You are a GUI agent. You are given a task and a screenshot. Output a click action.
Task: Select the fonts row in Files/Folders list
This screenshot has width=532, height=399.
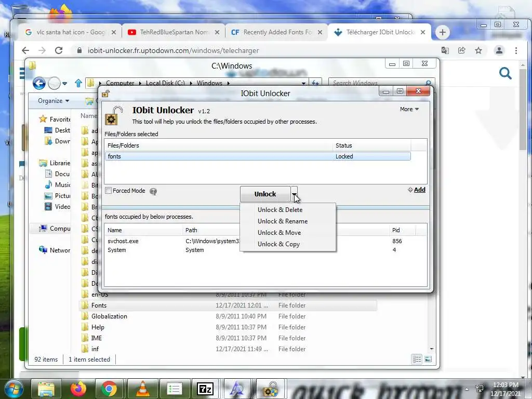click(258, 156)
